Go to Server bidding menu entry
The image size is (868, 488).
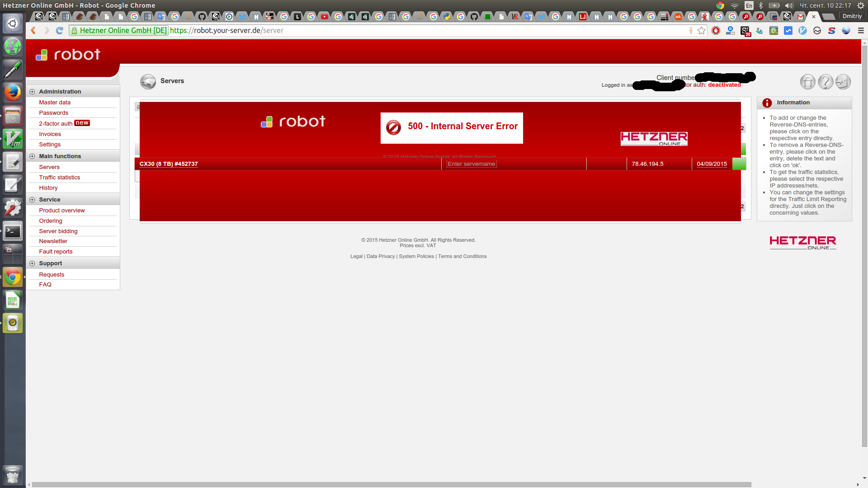(x=58, y=231)
